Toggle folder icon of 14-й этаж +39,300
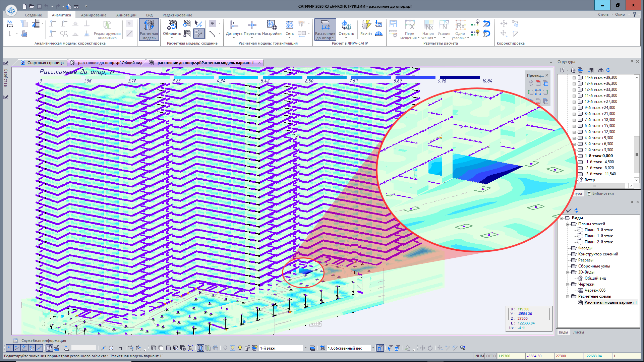The image size is (644, 362). (x=580, y=77)
